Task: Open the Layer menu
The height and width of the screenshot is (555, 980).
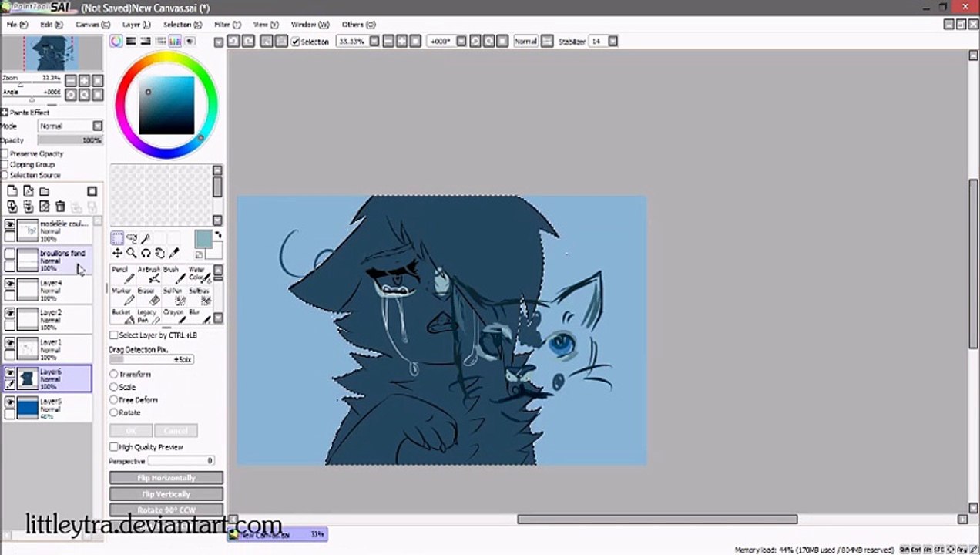Action: [136, 25]
